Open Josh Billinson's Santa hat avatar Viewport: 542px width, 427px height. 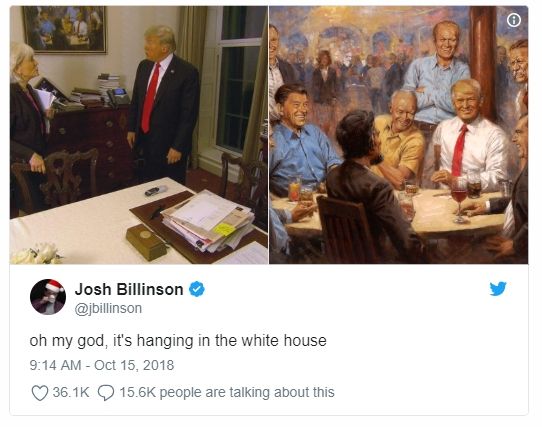48,297
